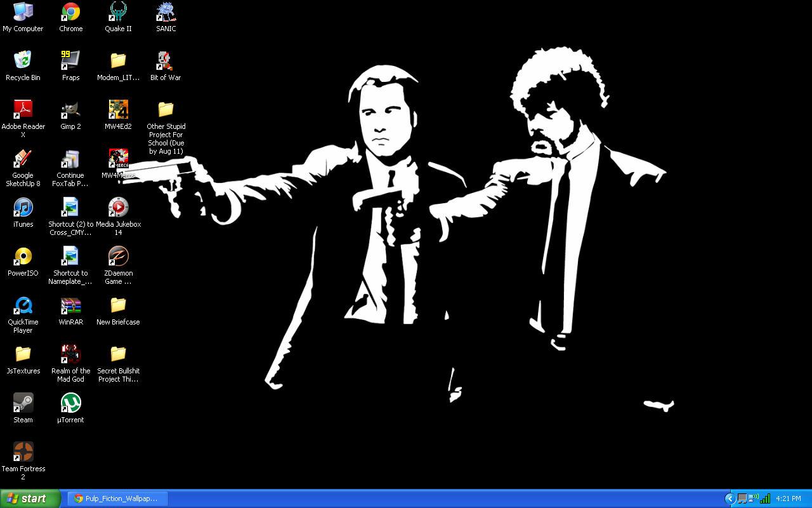Switch to Pulp_Fiction_Wallpap taskbar window

(118, 498)
